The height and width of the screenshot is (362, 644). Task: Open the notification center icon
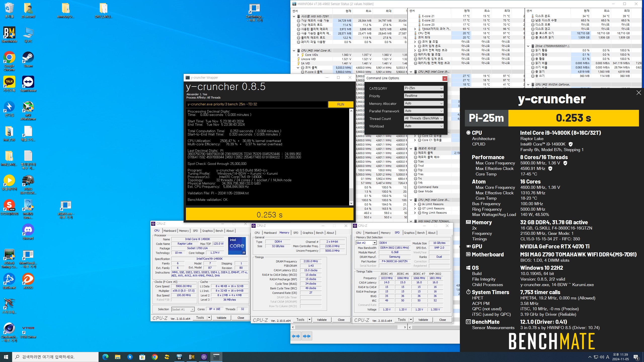(x=636, y=357)
